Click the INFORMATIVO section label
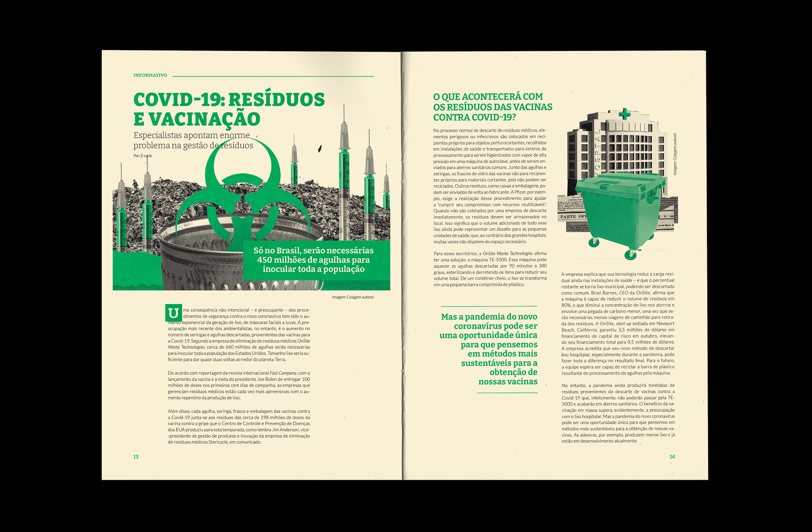 tap(150, 75)
